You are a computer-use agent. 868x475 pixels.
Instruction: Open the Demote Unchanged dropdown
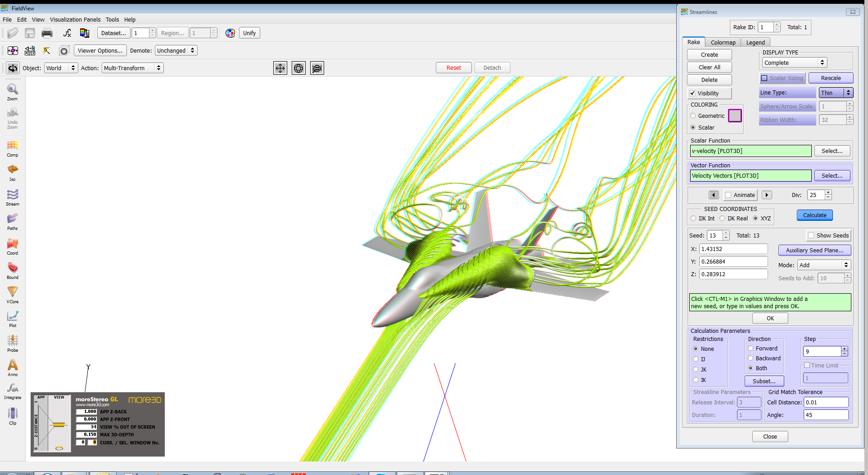[x=176, y=50]
